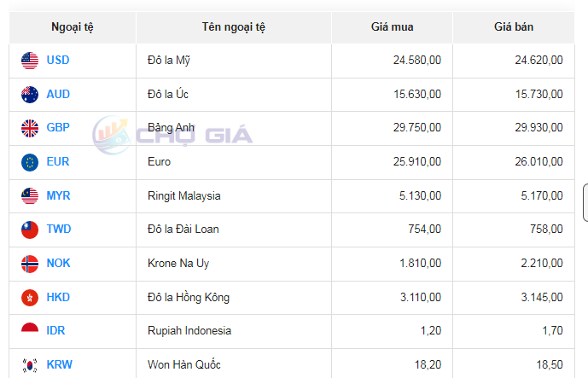Viewport: 588px width, 378px height.
Task: Open the USD currency link
Action: pos(58,60)
